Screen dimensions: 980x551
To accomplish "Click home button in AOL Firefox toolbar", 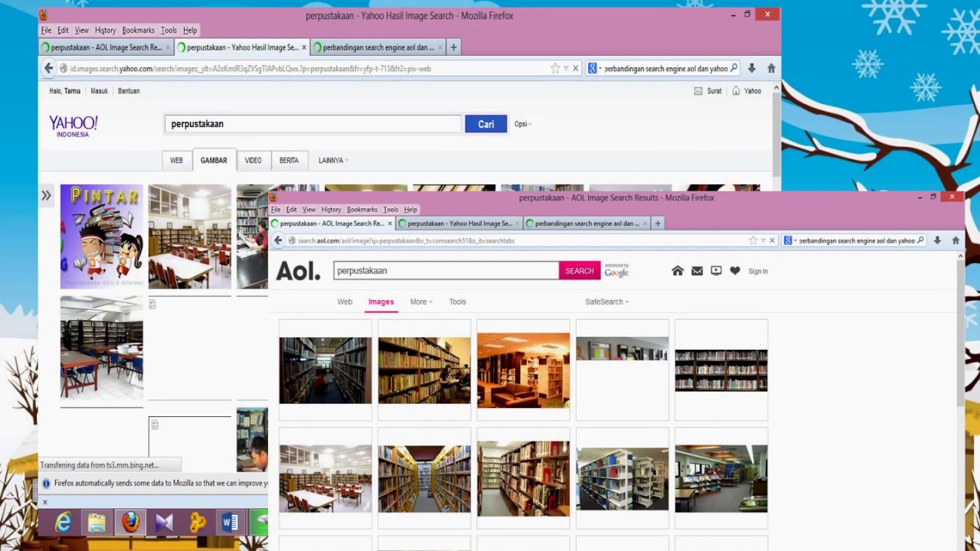I will tap(955, 240).
